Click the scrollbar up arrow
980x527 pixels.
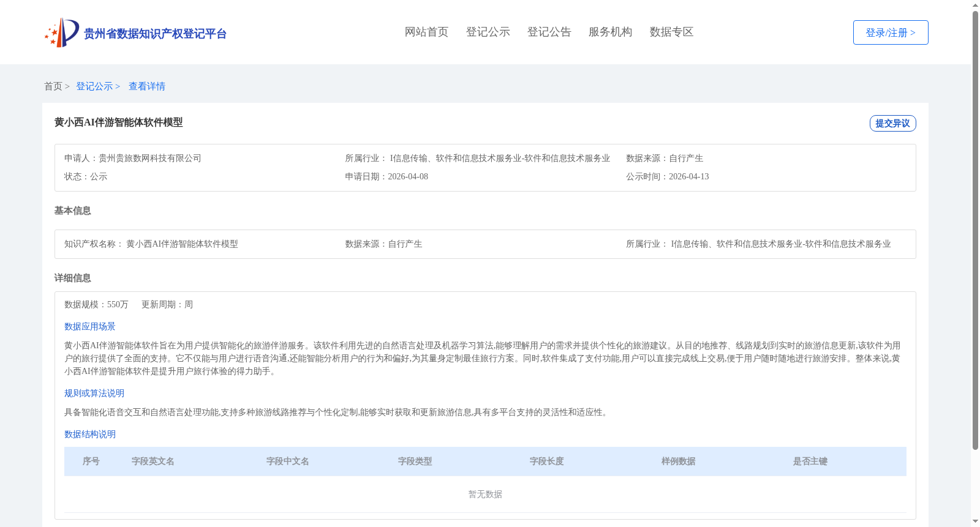[975, 5]
